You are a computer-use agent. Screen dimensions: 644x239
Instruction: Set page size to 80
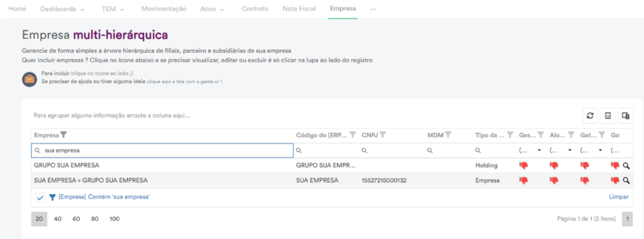pos(95,219)
